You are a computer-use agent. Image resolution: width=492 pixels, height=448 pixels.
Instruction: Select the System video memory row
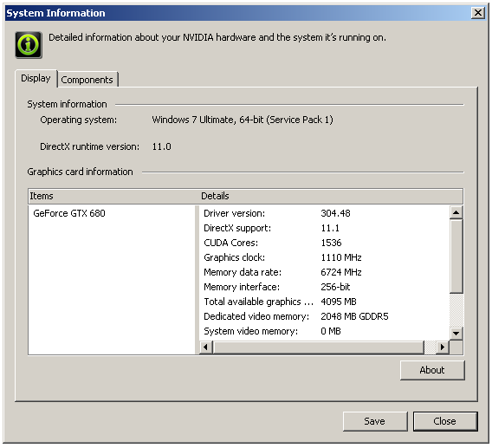(324, 331)
